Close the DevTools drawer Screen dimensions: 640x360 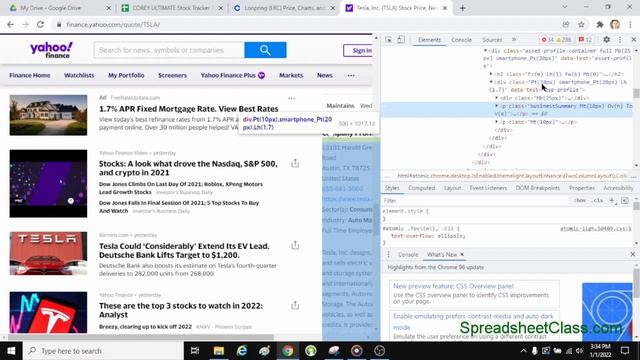tap(633, 254)
